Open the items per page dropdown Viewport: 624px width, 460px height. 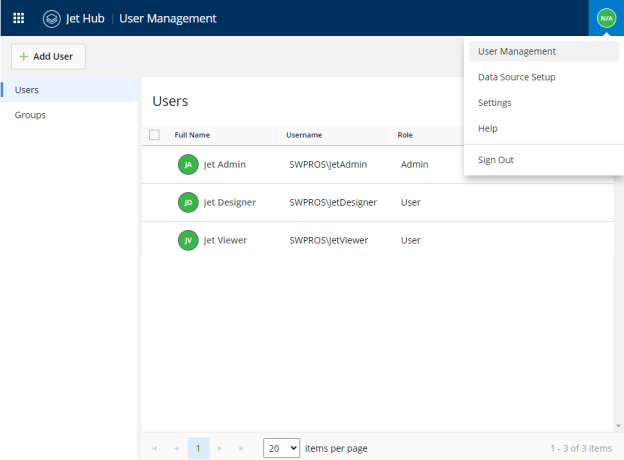click(x=281, y=448)
